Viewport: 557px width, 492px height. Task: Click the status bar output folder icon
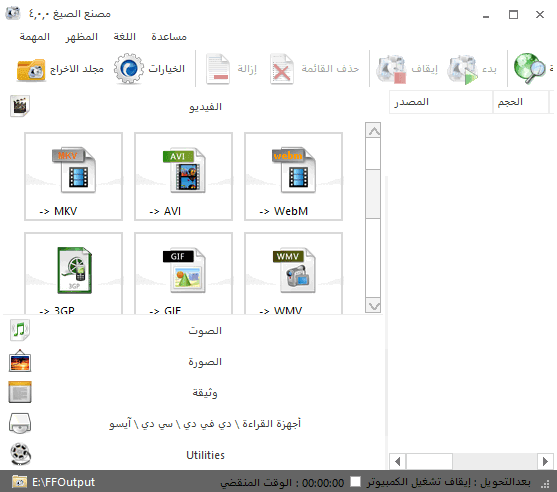[x=19, y=482]
